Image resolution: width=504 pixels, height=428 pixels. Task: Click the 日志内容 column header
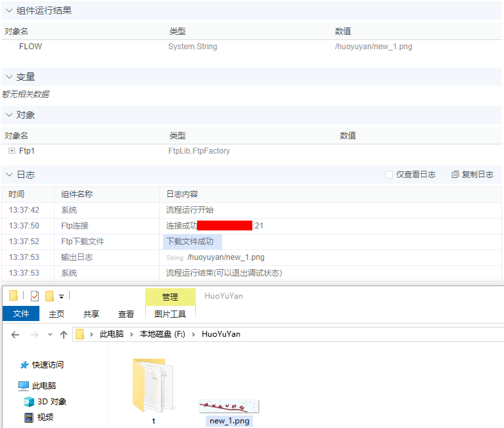coord(182,194)
